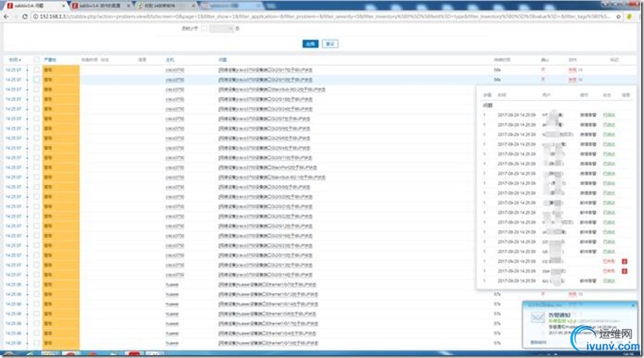The height and width of the screenshot is (358, 644).
Task: Reload the Zabbix page
Action: point(24,16)
